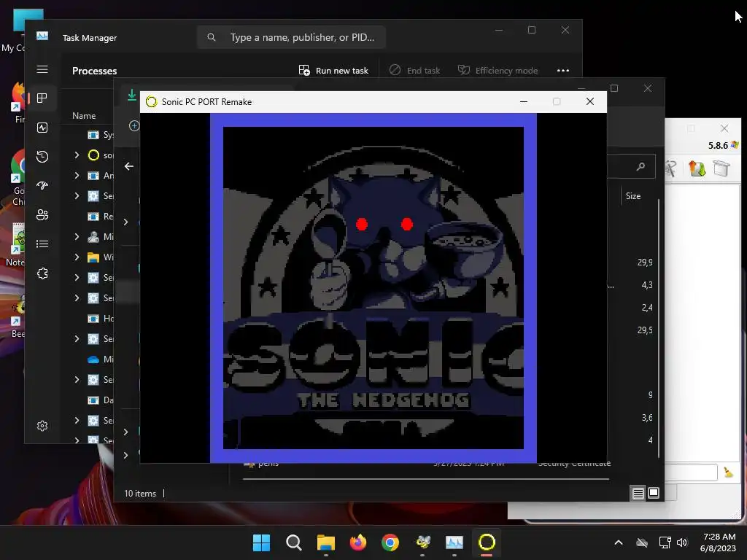
Task: Click trash bin icon in white window toolbar
Action: point(721,168)
